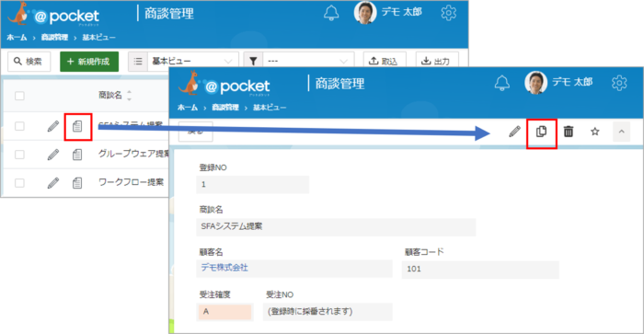The image size is (644, 334).
Task: Open detail document icon for グループウェア提案 row
Action: point(77,155)
